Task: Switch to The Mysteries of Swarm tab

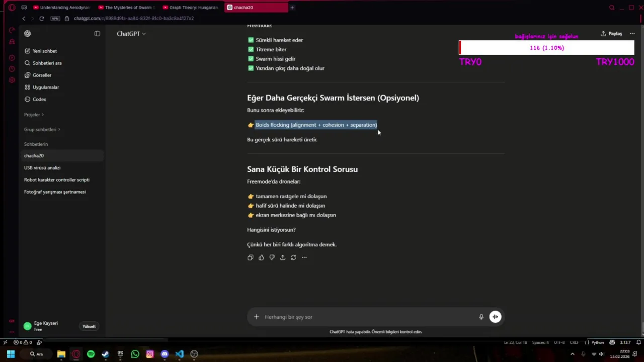Action: (x=127, y=8)
